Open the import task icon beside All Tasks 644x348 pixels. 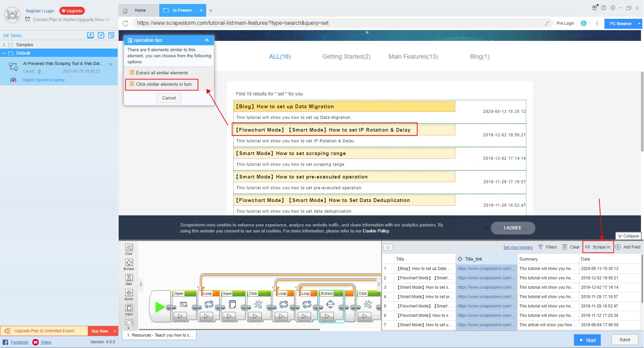(x=91, y=35)
